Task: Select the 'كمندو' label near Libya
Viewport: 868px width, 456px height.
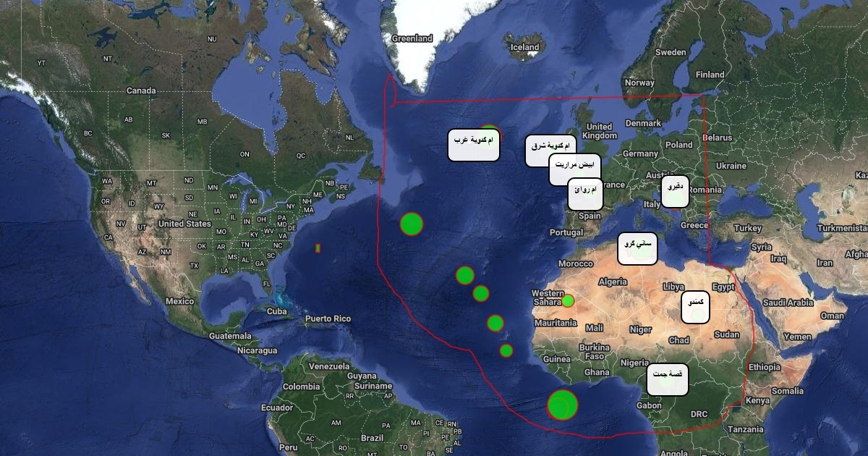Action: 695,307
